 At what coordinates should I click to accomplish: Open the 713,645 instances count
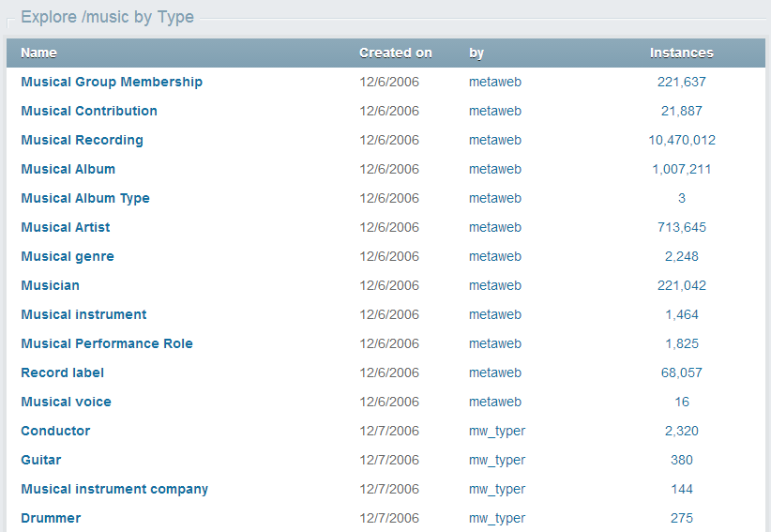[x=682, y=227]
